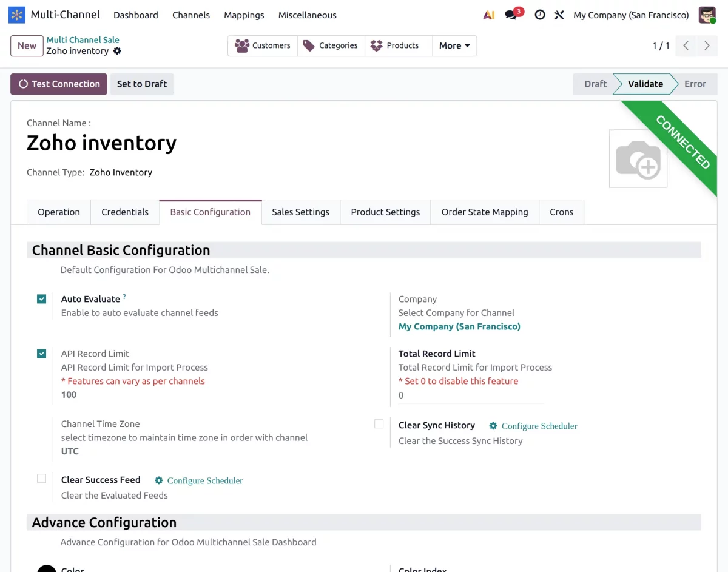Viewport: 728px width, 572px height.
Task: Open the Miscellaneous menu
Action: coord(308,15)
